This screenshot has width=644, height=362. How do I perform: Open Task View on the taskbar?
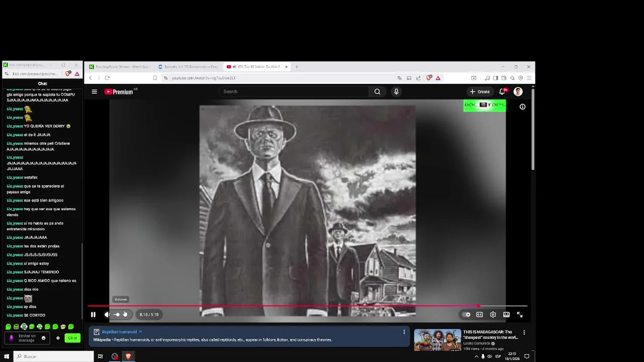(x=100, y=356)
